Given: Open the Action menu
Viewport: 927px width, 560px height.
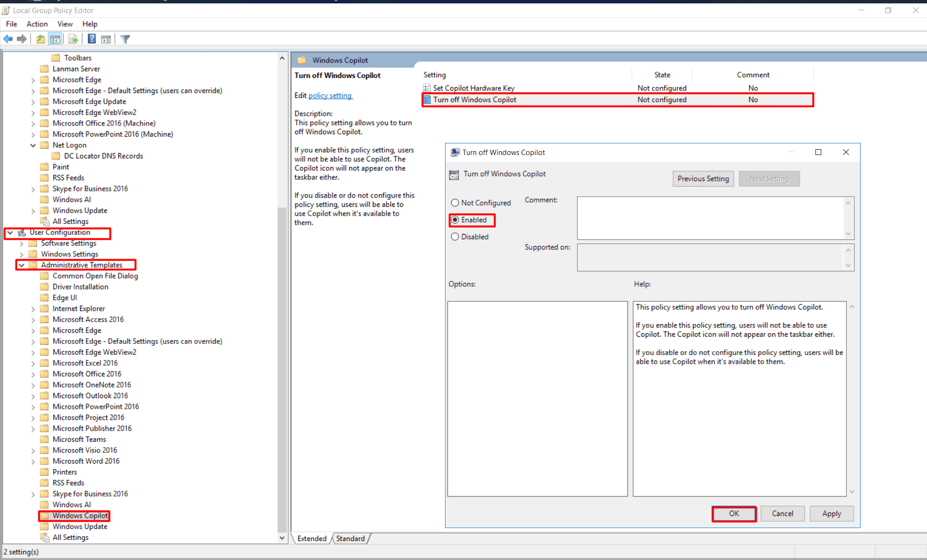Looking at the screenshot, I should coord(36,24).
